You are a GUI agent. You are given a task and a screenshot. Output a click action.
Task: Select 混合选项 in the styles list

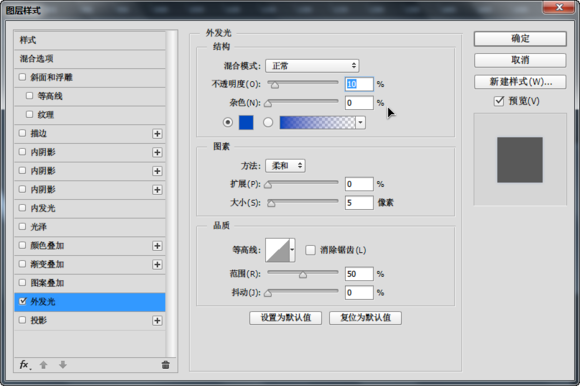coord(90,59)
